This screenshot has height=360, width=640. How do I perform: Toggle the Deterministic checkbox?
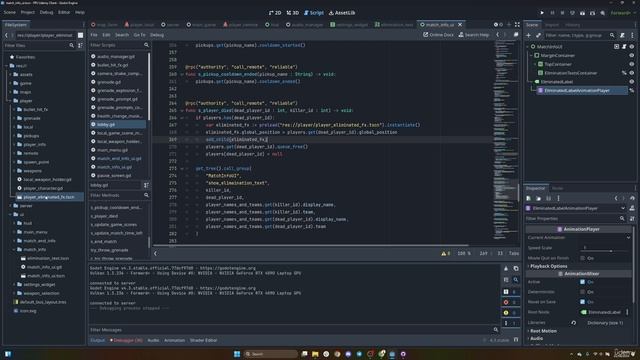pos(583,292)
